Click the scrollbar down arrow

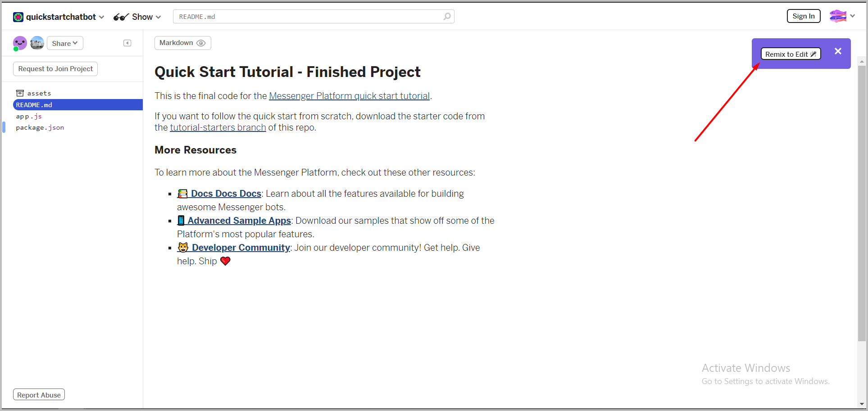tap(862, 404)
